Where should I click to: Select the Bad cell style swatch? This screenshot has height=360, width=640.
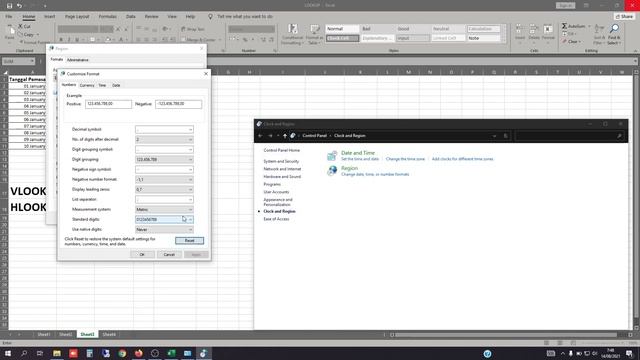coord(377,29)
